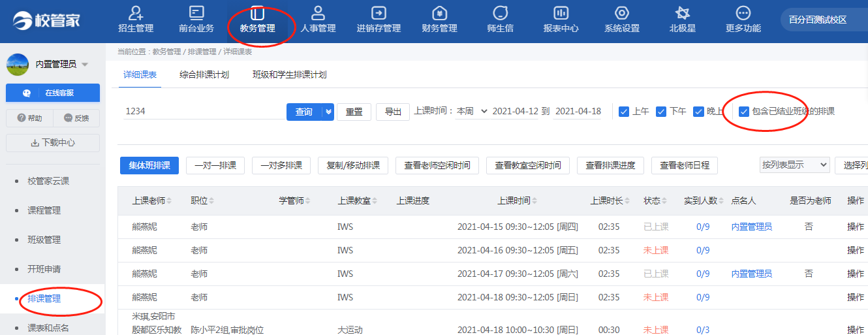
Task: Click 操作 in the 2021-04-16 row
Action: click(x=856, y=250)
